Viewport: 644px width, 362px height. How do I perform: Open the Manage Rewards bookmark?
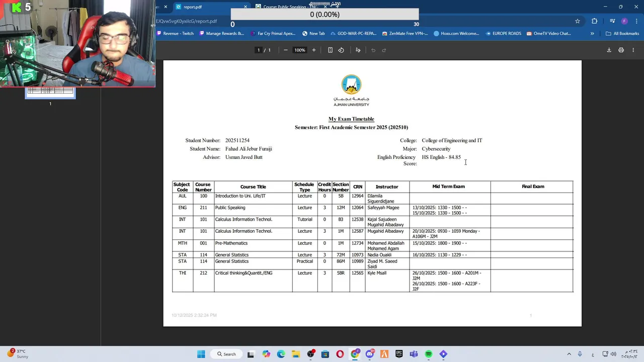pyautogui.click(x=222, y=34)
